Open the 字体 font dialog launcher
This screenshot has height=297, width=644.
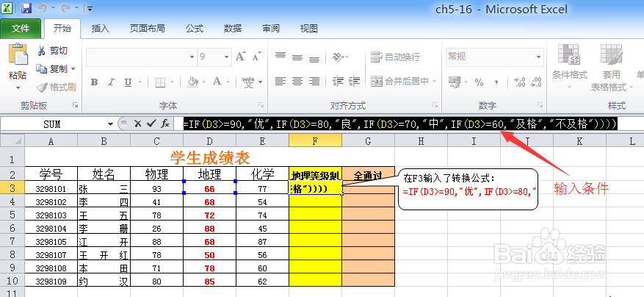click(261, 105)
